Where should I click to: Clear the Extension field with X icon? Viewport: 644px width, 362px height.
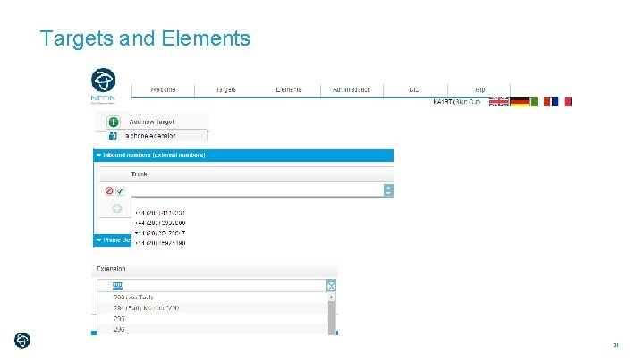331,286
